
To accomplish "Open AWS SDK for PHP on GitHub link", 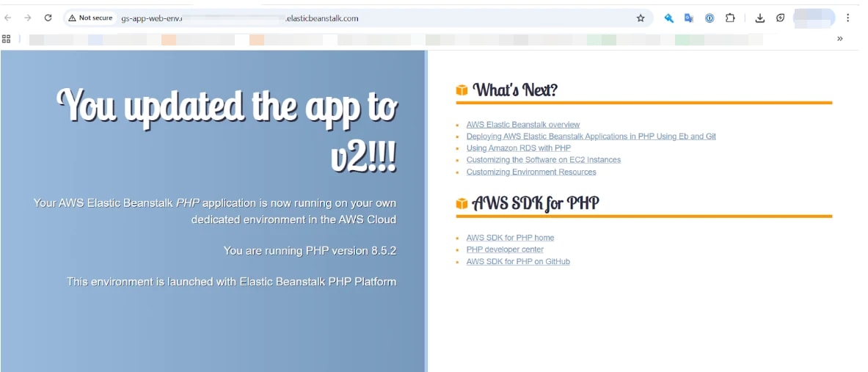I will pyautogui.click(x=518, y=262).
